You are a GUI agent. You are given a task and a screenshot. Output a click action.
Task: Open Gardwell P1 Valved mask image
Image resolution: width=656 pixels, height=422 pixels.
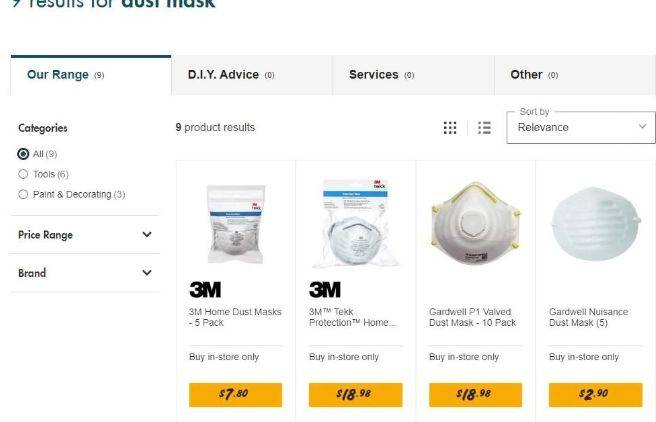pos(475,223)
